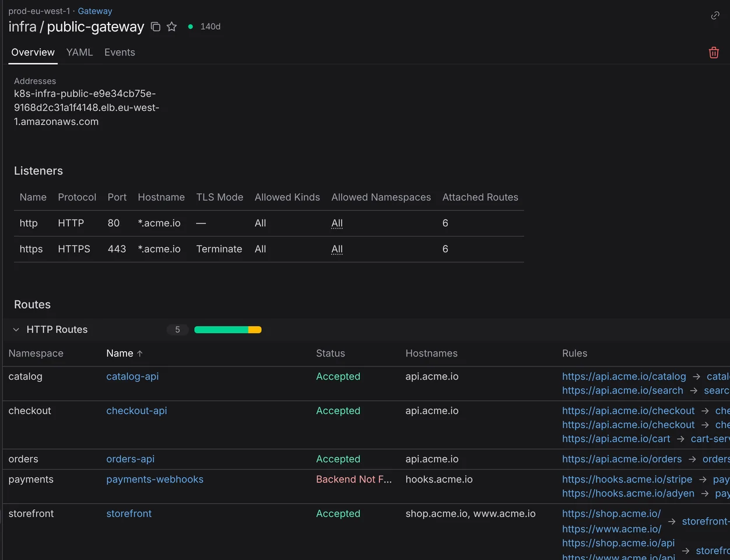Open the https://hooks.acme.io/adyen rule link
Viewport: 730px width, 560px height.
(628, 494)
